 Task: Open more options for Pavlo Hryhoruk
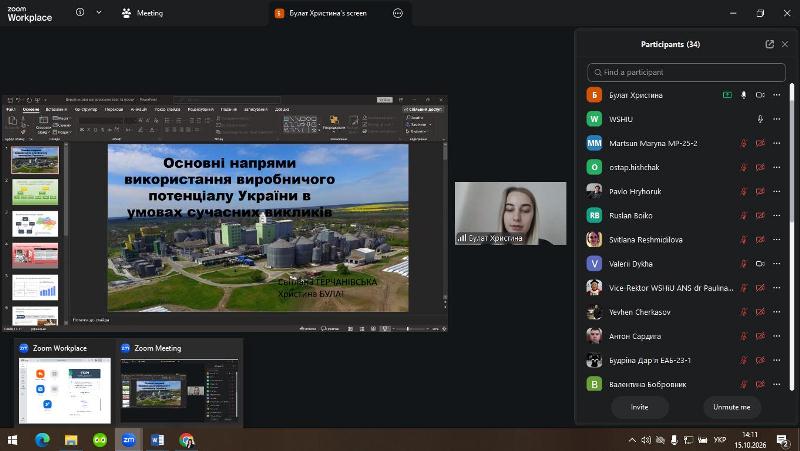pyautogui.click(x=777, y=191)
